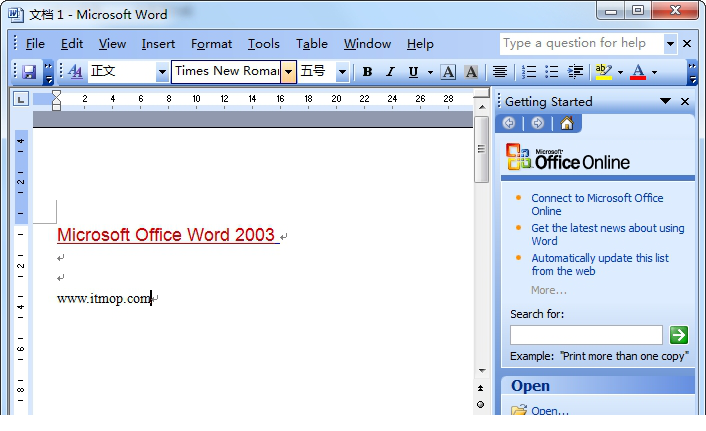
Task: Click the tab stop selector on ruler
Action: 21,99
